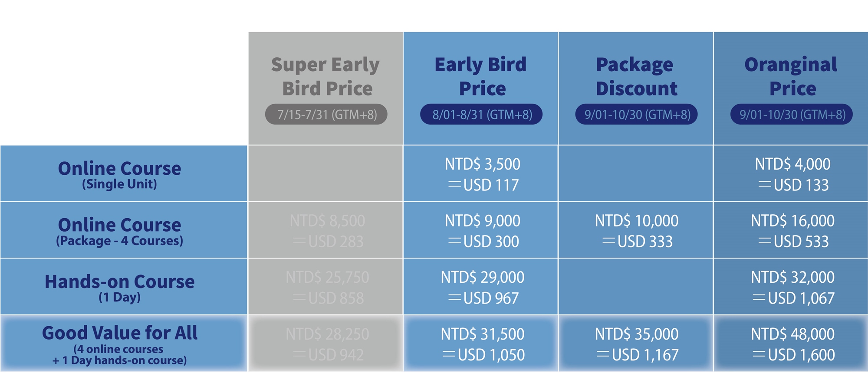Image resolution: width=868 pixels, height=373 pixels.
Task: Select the Oranginal Price column header
Action: (791, 76)
